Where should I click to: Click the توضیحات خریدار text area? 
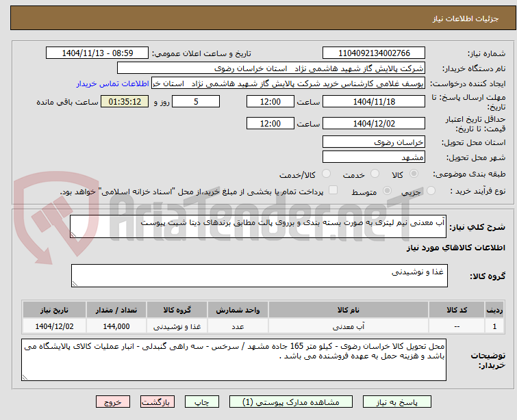point(234,360)
